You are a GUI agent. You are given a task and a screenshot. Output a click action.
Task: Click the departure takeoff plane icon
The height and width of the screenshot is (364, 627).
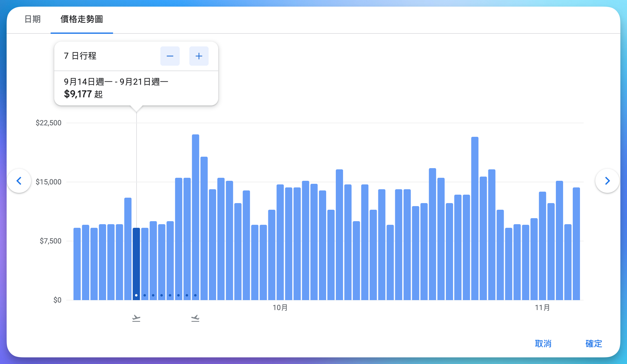pos(136,318)
